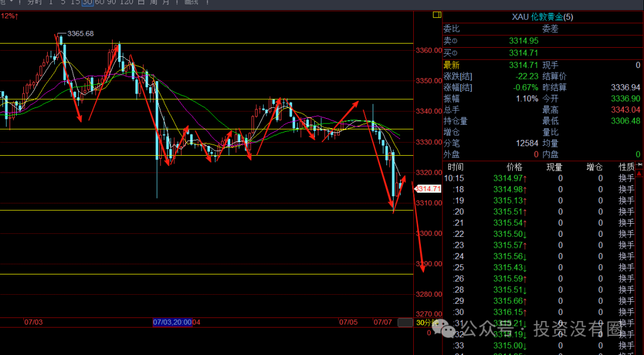Screen dimensions: 644x355
Task: Select the 60 minute period
Action: click(100, 2)
